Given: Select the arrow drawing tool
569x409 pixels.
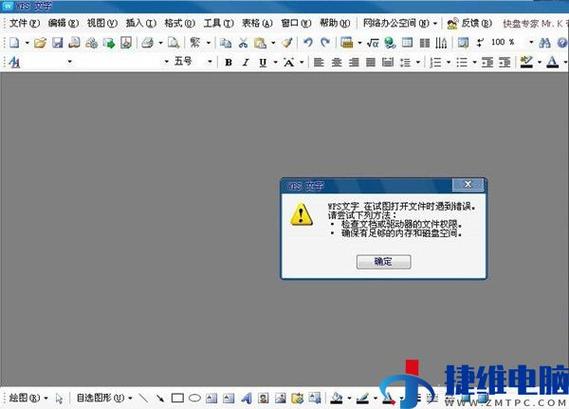Looking at the screenshot, I should [x=160, y=398].
